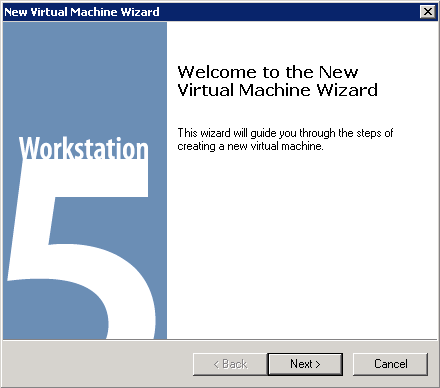Close the wizard with the X button
This screenshot has height=388, width=440.
point(428,12)
